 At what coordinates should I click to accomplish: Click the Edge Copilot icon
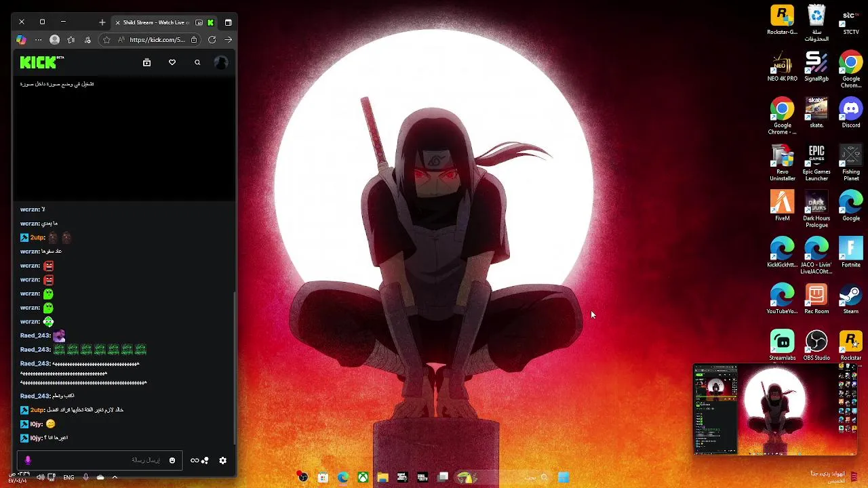[x=21, y=40]
